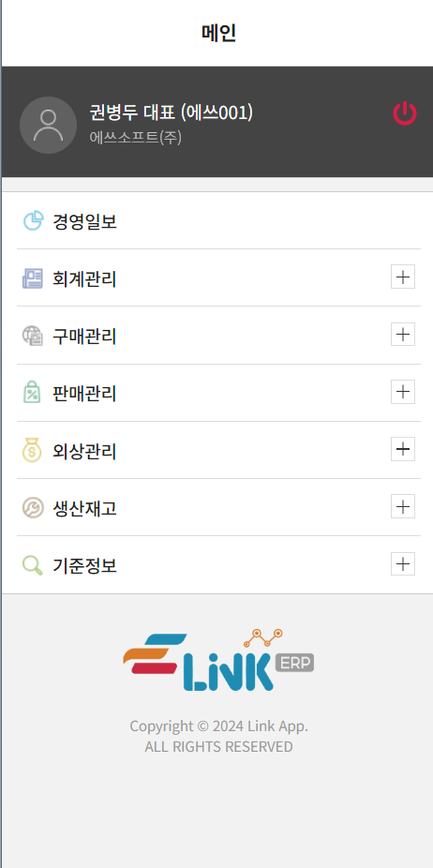Viewport: 433px width, 868px height.
Task: Click the red power logout icon
Action: point(405,112)
